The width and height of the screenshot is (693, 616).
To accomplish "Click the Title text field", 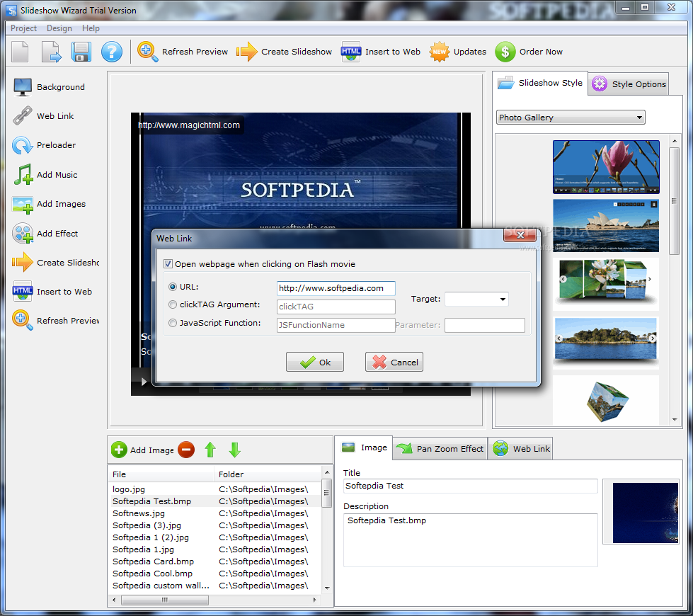I will click(x=471, y=486).
